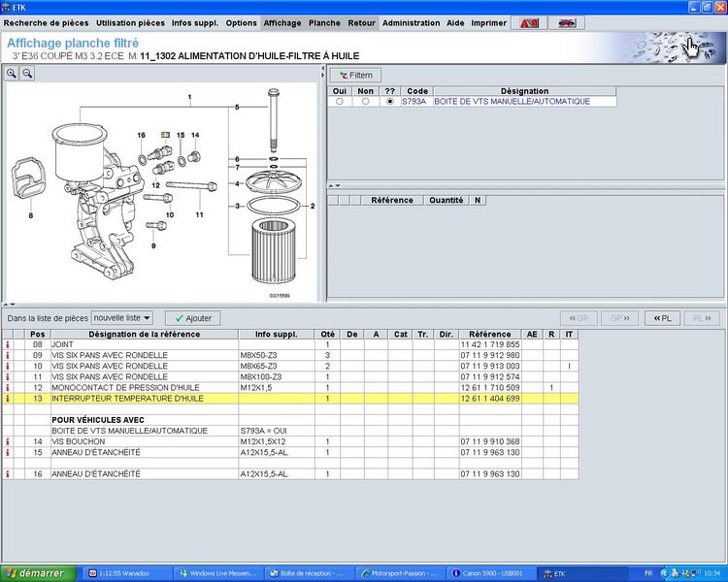Open info icon for INTERRUPTEUR TEMPERATURE row

coord(8,399)
